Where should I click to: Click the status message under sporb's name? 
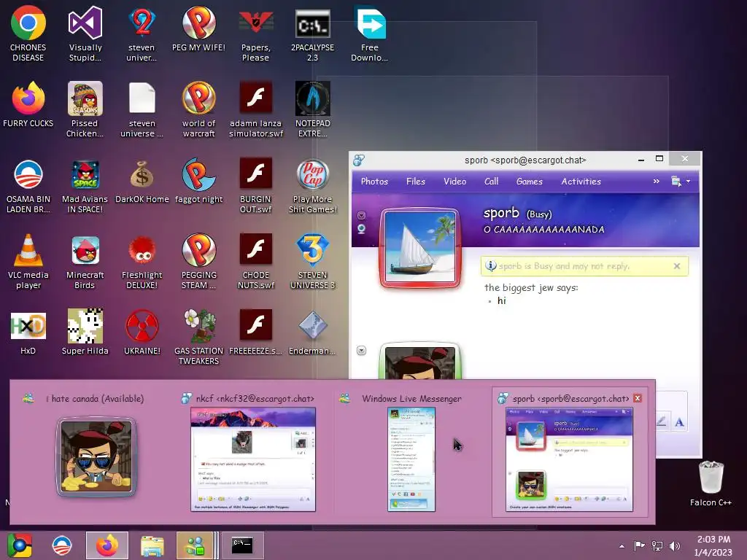coord(544,230)
